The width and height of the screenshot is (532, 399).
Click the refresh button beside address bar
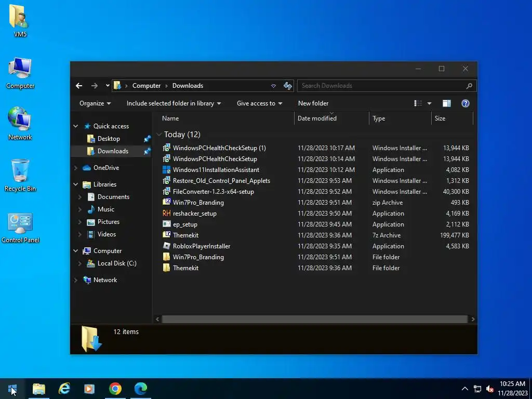click(288, 86)
